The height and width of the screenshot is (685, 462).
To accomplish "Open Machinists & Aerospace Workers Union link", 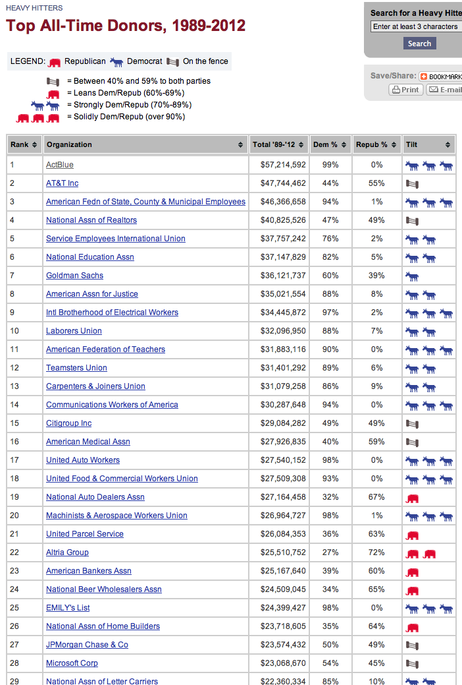I will coord(117,515).
